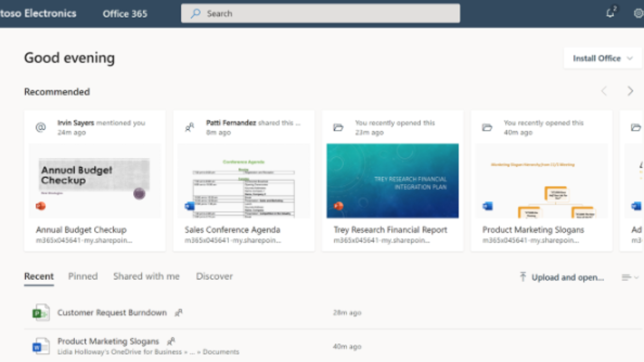
Task: Open the Annual Budget Checkup thumbnail
Action: [95, 180]
